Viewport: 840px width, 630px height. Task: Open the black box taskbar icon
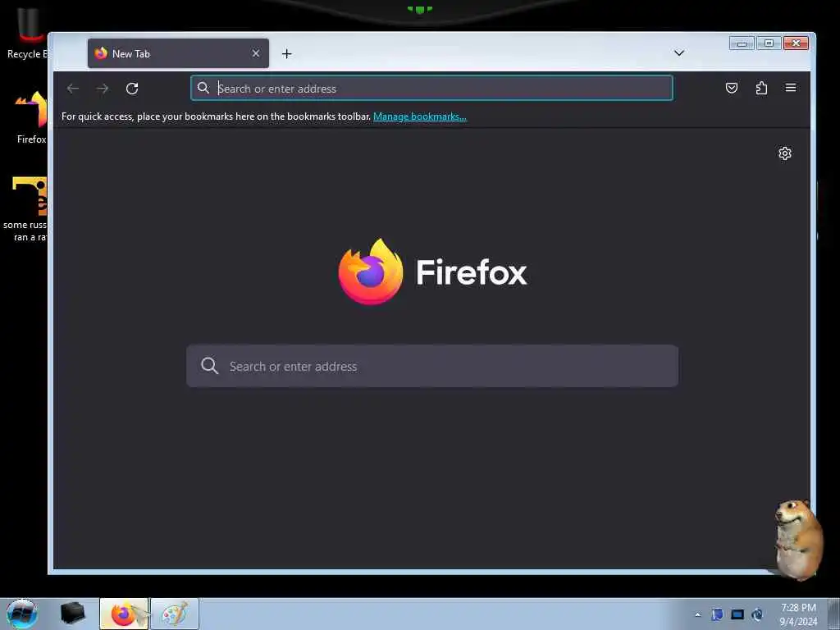pyautogui.click(x=72, y=614)
